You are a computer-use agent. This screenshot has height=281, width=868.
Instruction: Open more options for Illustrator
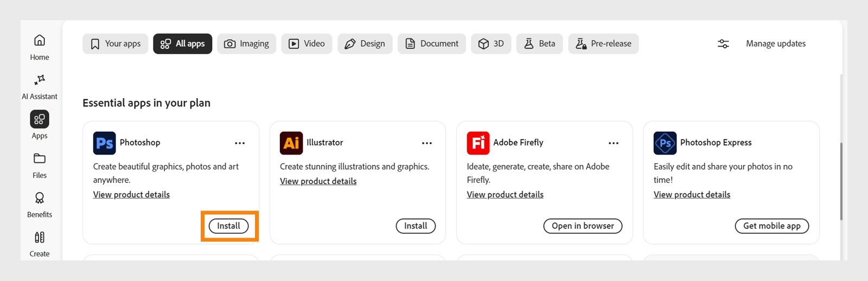427,143
